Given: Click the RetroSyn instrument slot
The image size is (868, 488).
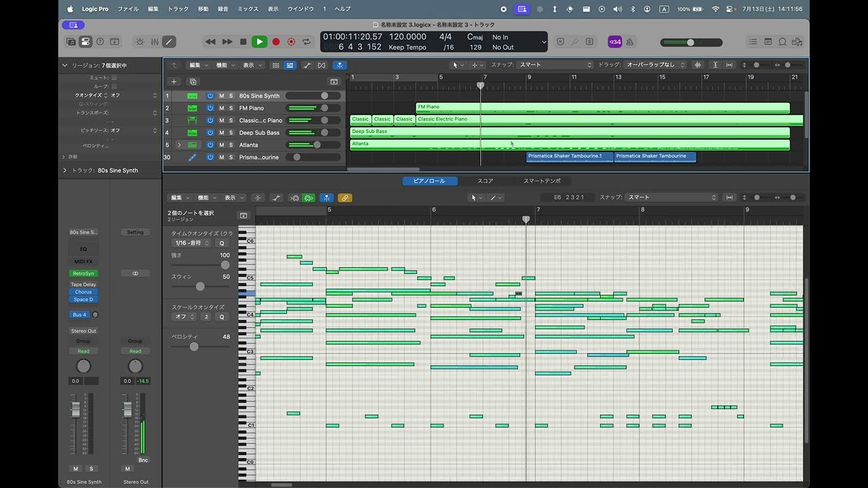Looking at the screenshot, I should click(83, 273).
